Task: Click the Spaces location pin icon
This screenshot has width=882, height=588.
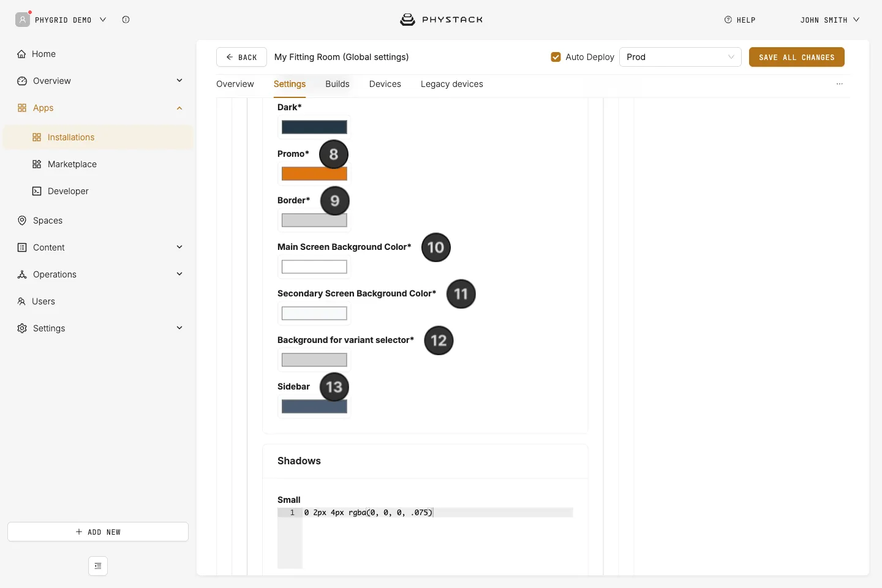Action: point(22,221)
